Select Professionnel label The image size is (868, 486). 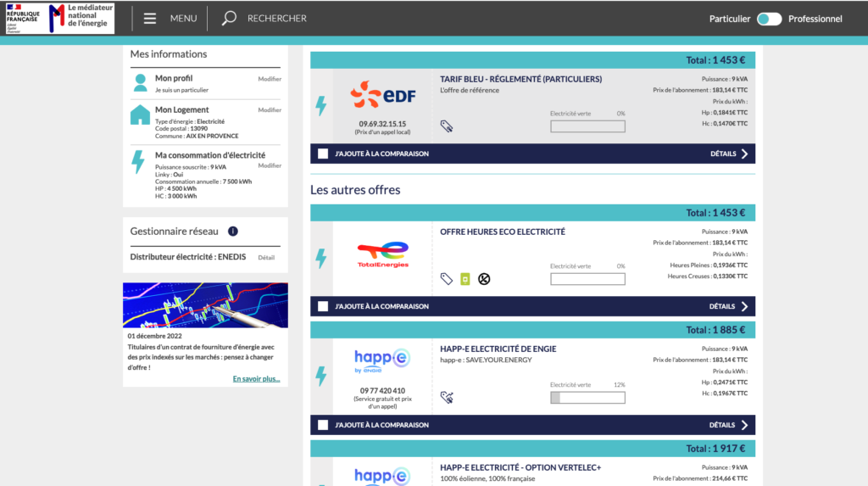[815, 19]
